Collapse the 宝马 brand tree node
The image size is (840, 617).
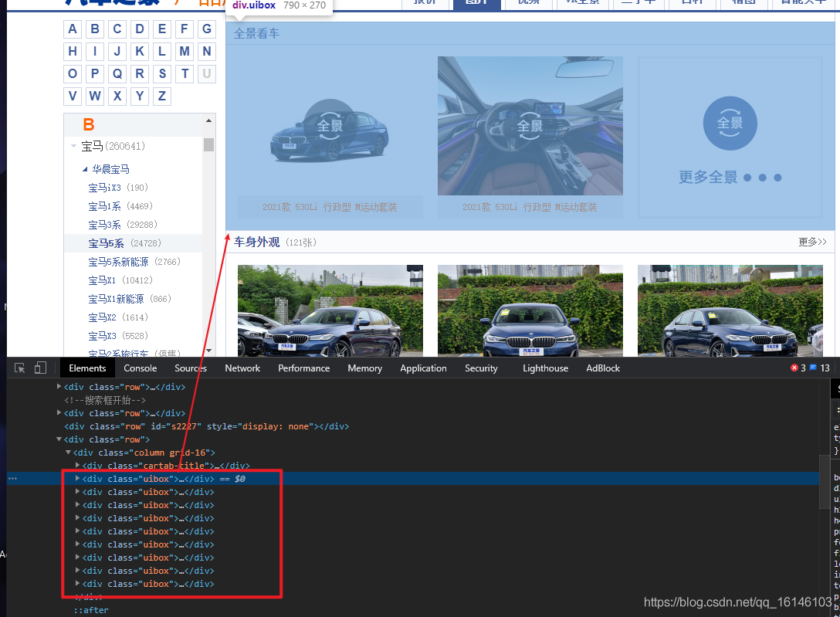(x=73, y=146)
